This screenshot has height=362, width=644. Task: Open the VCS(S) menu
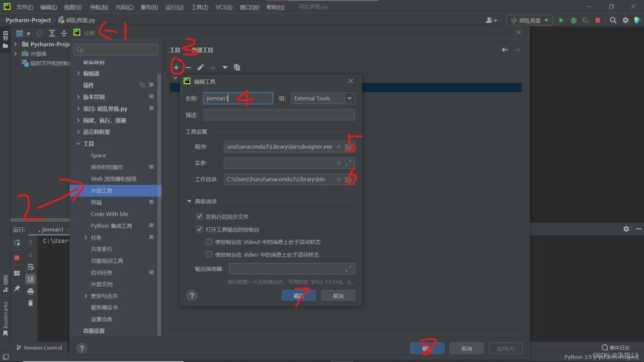[224, 8]
